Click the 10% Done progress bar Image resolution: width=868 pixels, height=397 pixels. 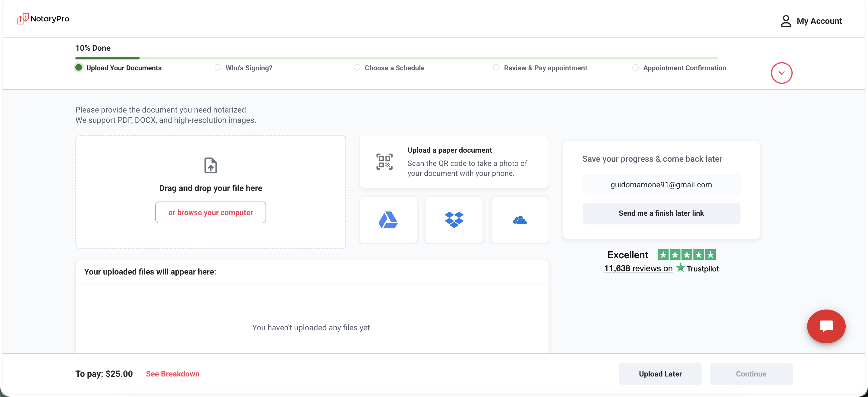(x=397, y=58)
